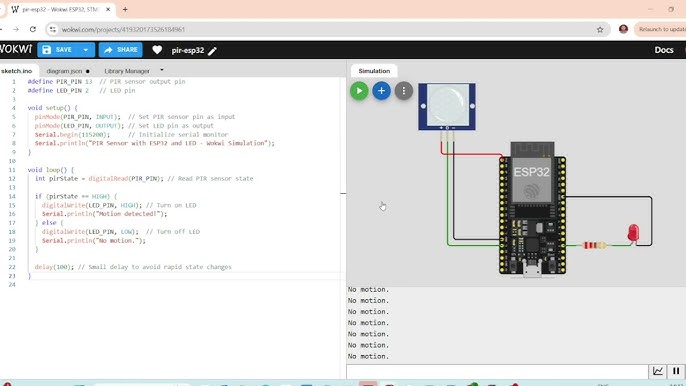Open the simulation three-dot options menu
Image resolution: width=686 pixels, height=386 pixels.
pos(404,91)
